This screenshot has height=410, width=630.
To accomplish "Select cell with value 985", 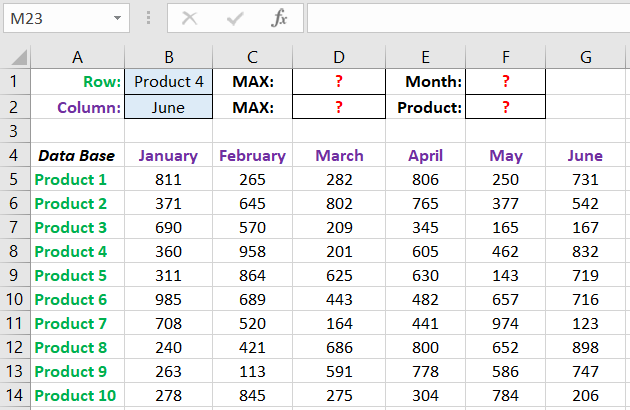I will (169, 299).
